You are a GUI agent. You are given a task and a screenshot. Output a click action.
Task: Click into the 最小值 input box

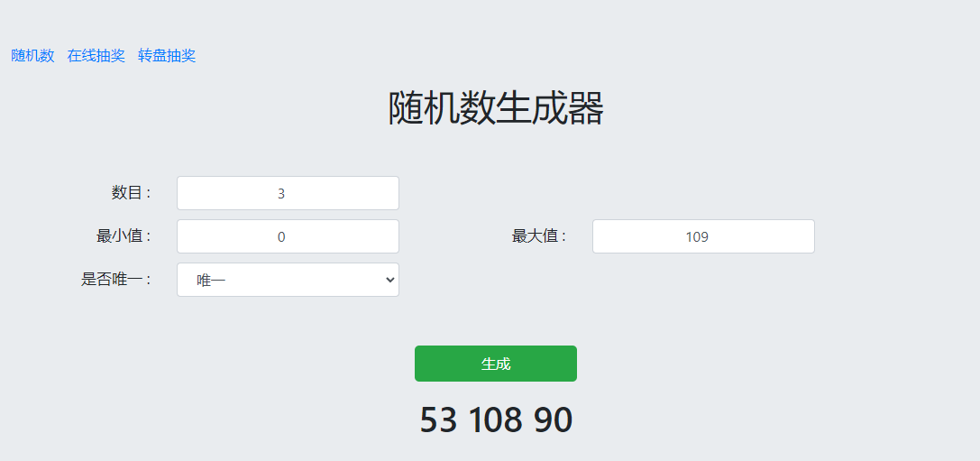[288, 236]
